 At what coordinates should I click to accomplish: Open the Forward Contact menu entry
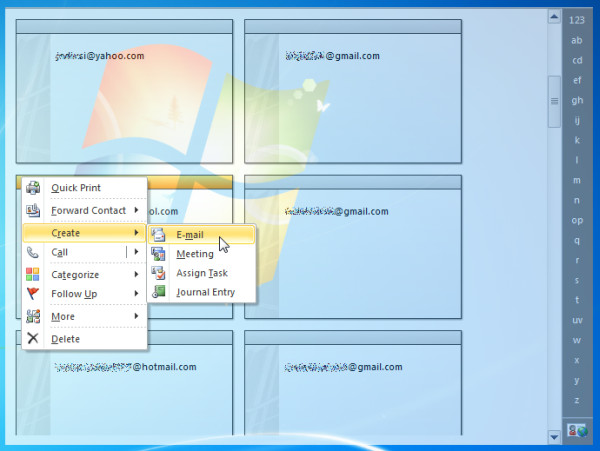(x=85, y=210)
